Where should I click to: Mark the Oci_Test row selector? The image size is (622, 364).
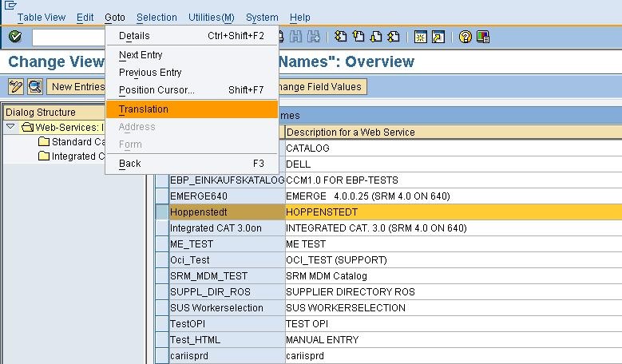click(162, 259)
